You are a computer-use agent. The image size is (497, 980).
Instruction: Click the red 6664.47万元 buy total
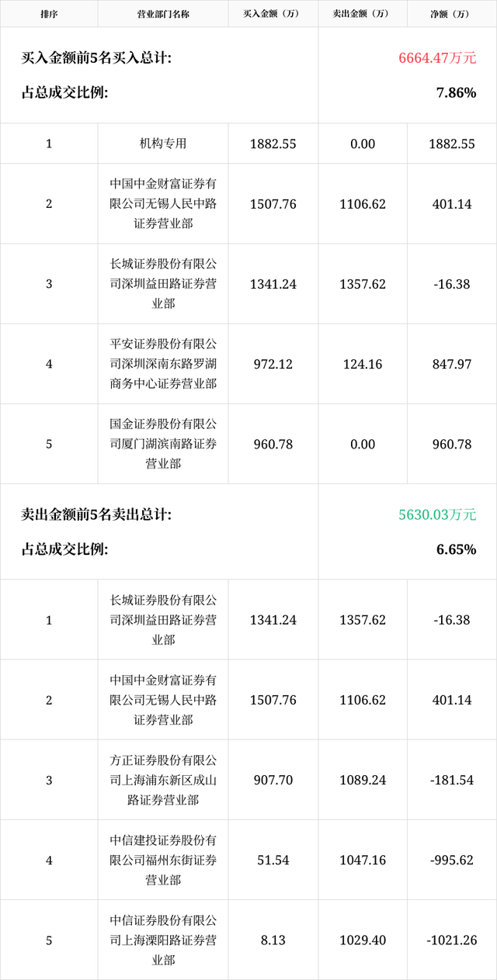(x=437, y=58)
